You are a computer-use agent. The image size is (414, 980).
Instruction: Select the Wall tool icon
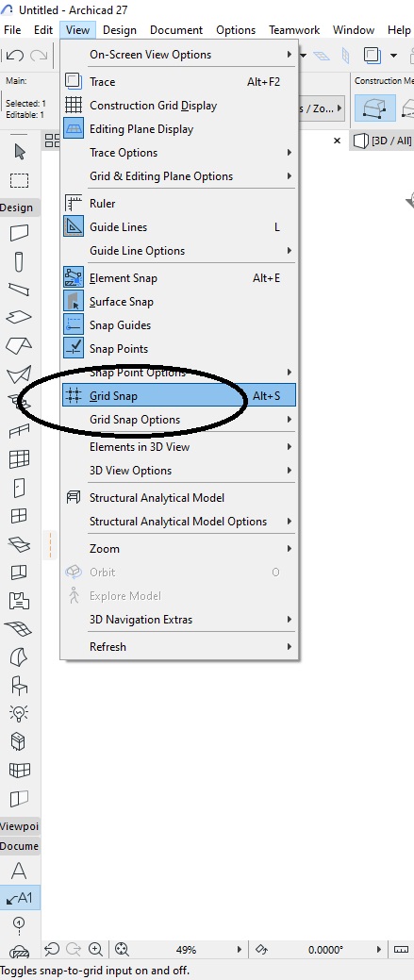click(20, 232)
